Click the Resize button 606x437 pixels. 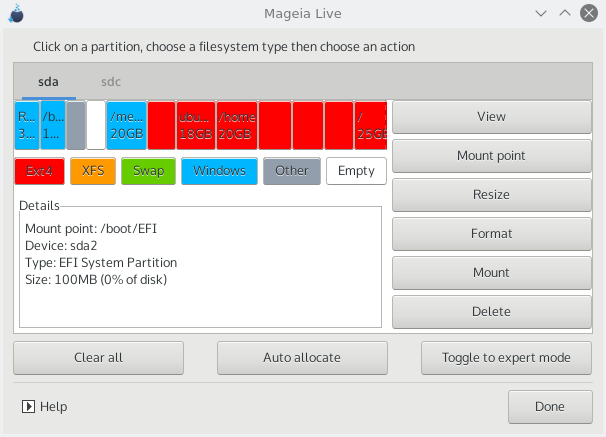pyautogui.click(x=491, y=195)
